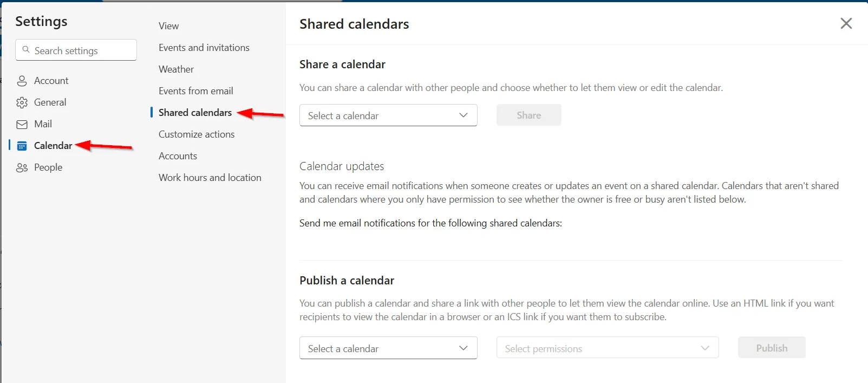Select the Account icon in sidebar

point(22,80)
